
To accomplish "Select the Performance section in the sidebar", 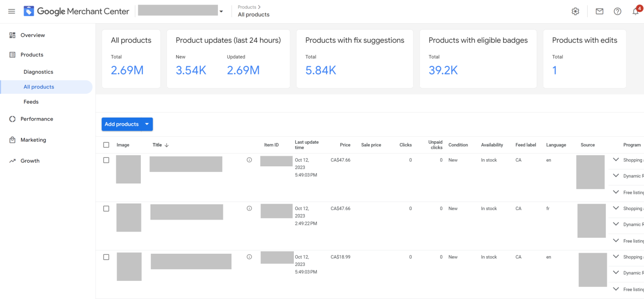I will [36, 119].
